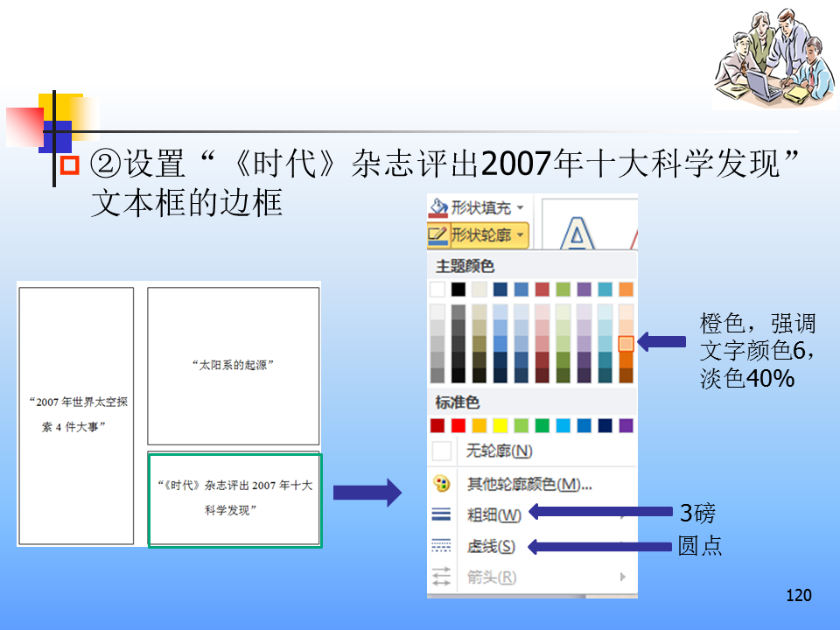Select white theme color swatch
Viewport: 840px width, 630px height.
click(437, 290)
